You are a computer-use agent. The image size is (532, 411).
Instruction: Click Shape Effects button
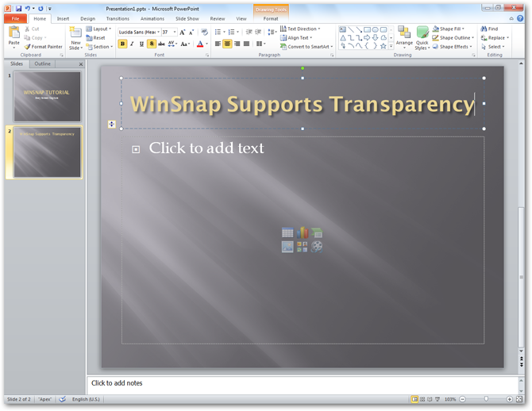click(x=452, y=47)
